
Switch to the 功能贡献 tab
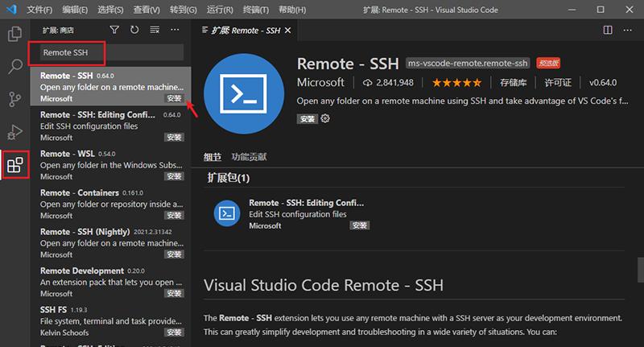tap(249, 157)
